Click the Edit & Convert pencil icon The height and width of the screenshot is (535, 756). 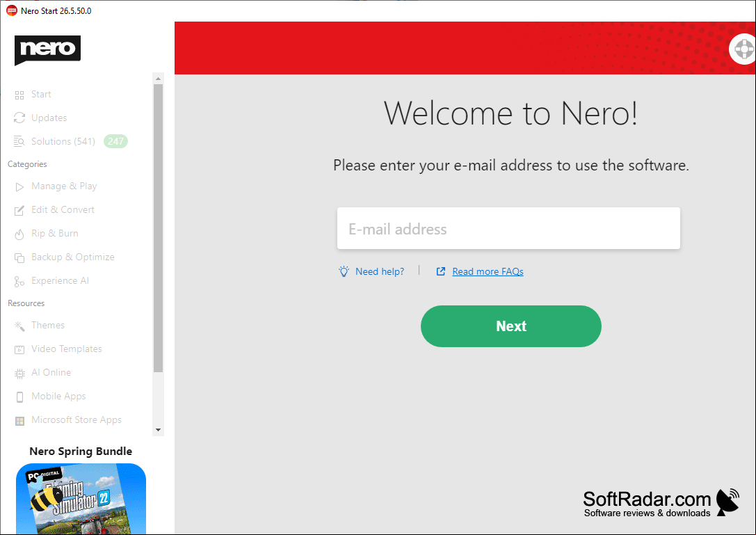click(x=19, y=210)
